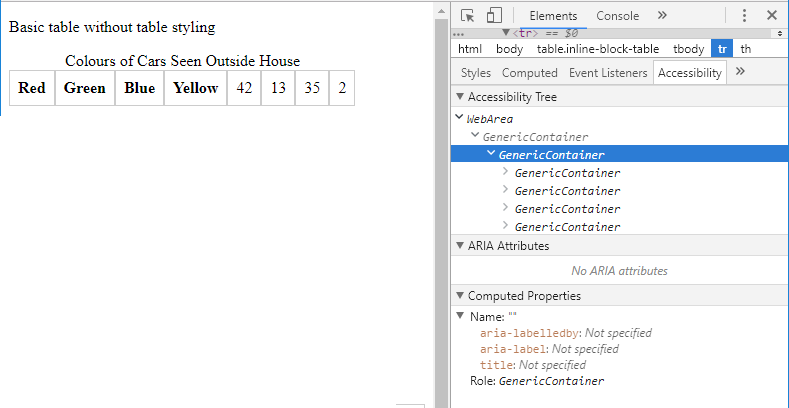Image resolution: width=789 pixels, height=408 pixels.
Task: Click the Blue table header cell
Action: coord(139,88)
